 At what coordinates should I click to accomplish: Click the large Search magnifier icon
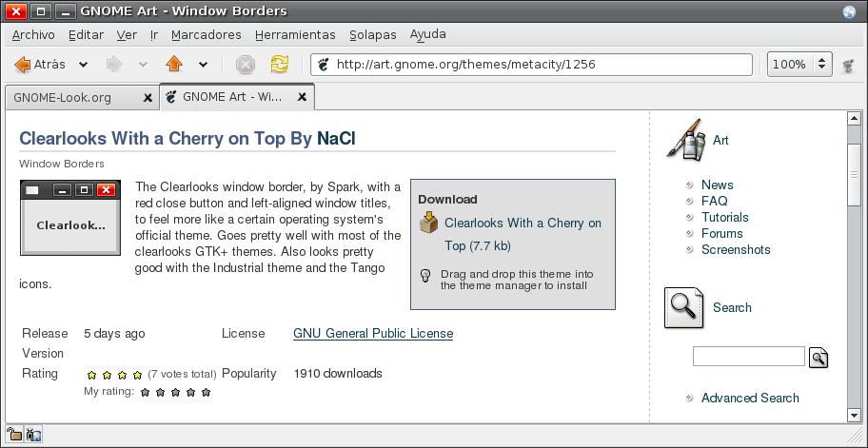pyautogui.click(x=683, y=307)
